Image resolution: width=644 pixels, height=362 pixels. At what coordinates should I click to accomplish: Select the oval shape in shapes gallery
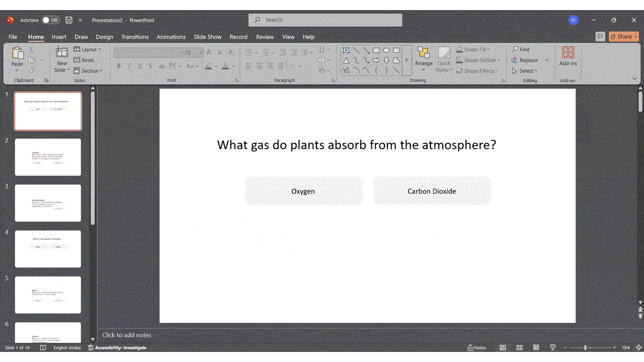click(x=386, y=50)
